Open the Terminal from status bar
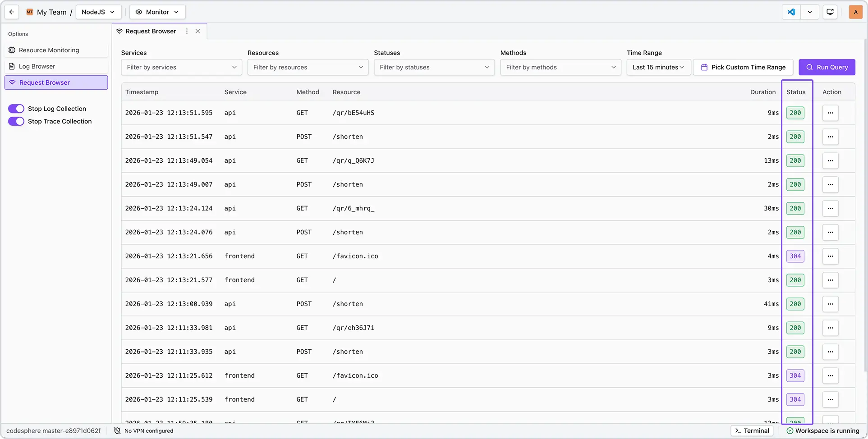Image resolution: width=868 pixels, height=439 pixels. click(x=752, y=431)
